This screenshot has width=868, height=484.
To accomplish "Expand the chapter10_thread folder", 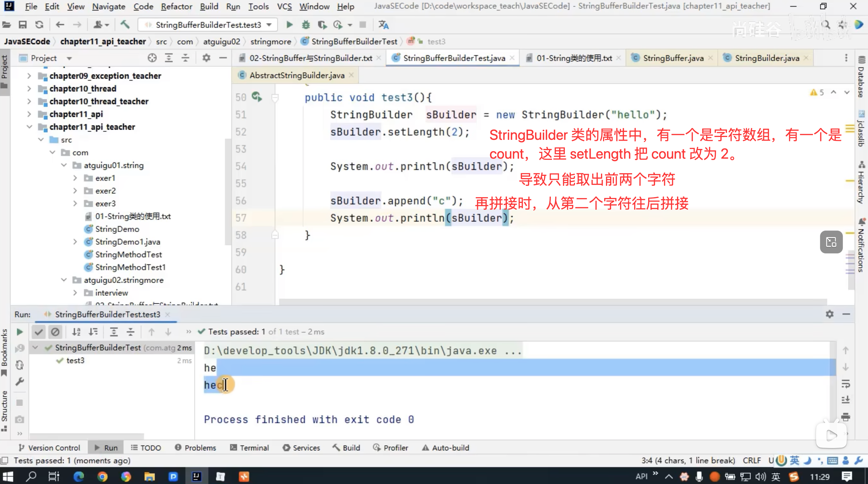I will click(x=29, y=88).
